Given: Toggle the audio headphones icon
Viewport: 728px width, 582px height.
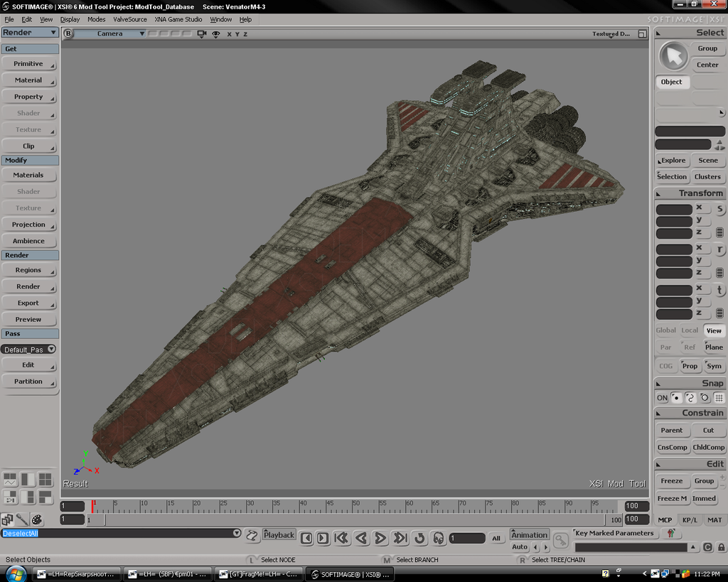Looking at the screenshot, I should [x=438, y=538].
